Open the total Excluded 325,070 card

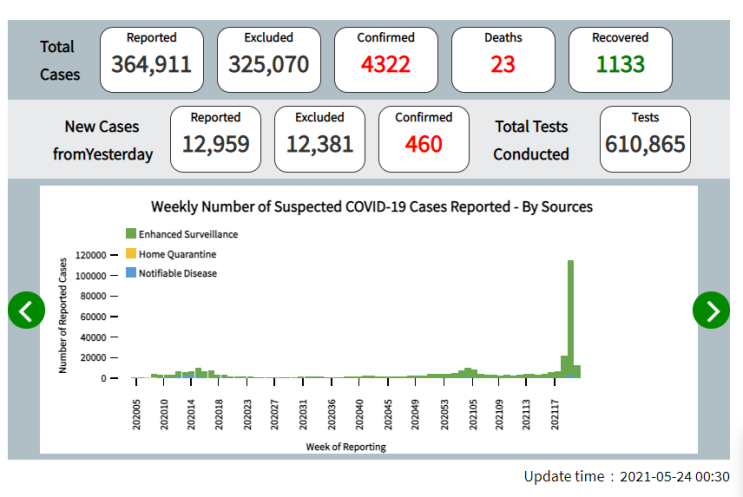269,60
